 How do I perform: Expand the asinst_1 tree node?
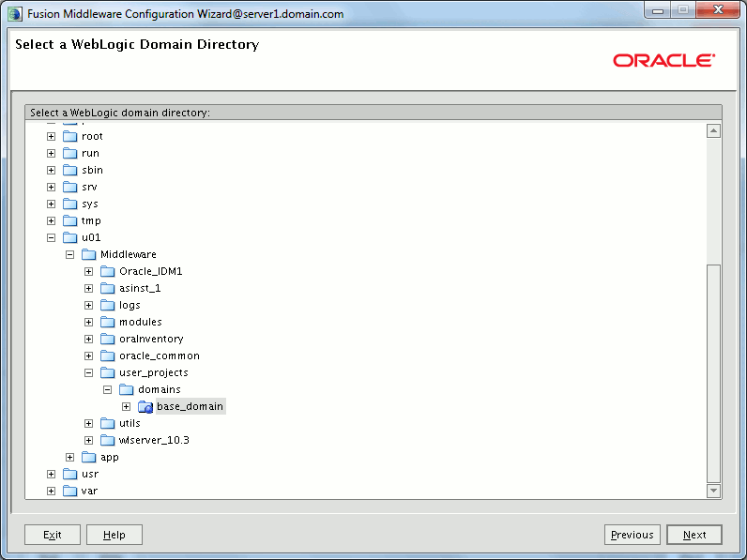pos(88,289)
